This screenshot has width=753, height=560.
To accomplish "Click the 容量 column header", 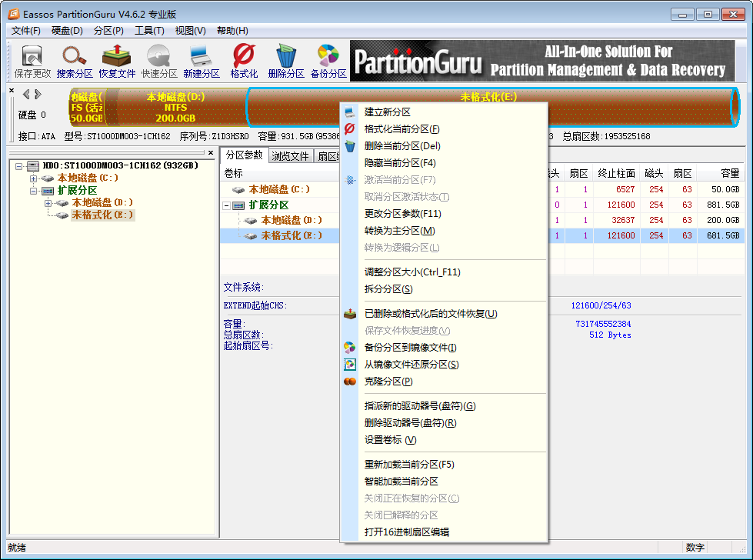I will [x=721, y=173].
